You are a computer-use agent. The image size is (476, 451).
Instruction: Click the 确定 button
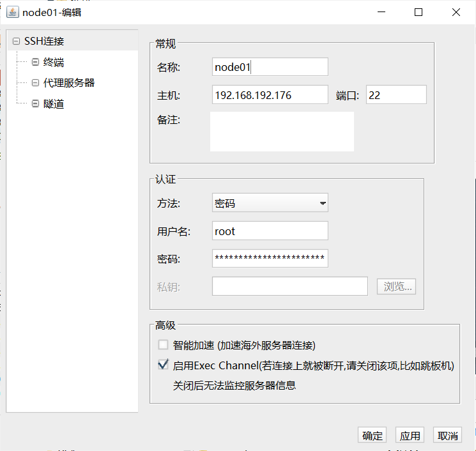tap(372, 435)
